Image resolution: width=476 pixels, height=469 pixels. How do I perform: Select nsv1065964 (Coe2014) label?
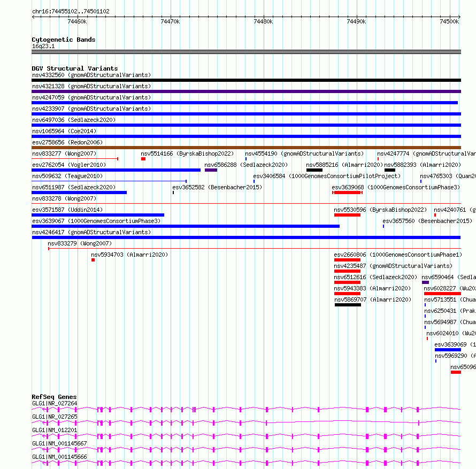click(x=64, y=131)
